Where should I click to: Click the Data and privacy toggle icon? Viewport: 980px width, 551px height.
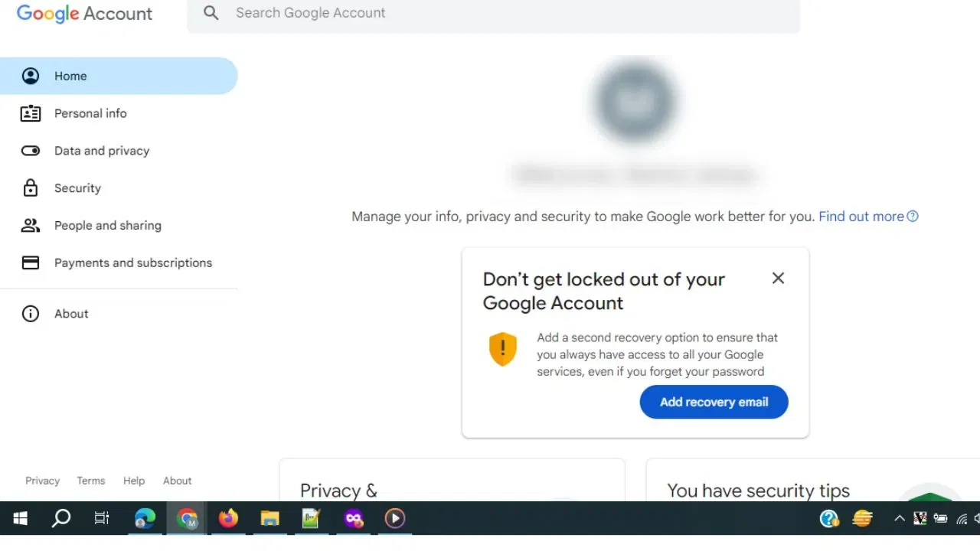pos(31,151)
